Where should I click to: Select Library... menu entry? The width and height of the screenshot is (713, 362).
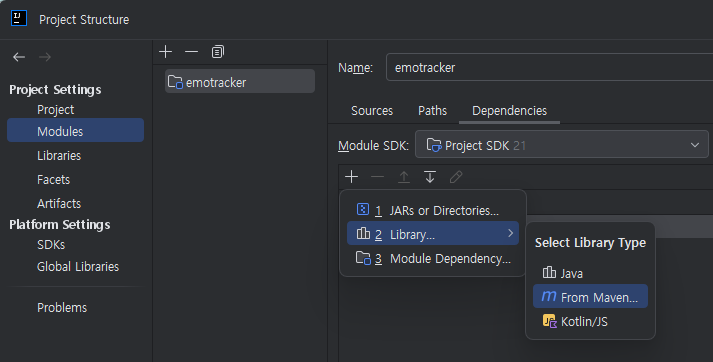click(432, 233)
